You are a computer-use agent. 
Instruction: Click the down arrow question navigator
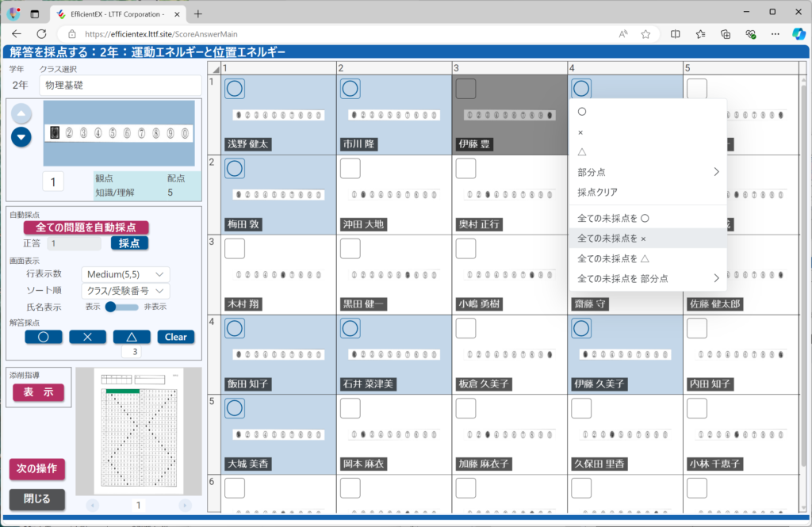pyautogui.click(x=22, y=136)
